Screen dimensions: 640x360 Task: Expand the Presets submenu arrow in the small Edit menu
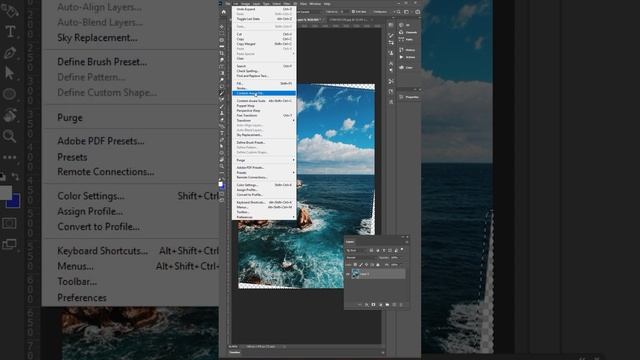click(x=293, y=172)
